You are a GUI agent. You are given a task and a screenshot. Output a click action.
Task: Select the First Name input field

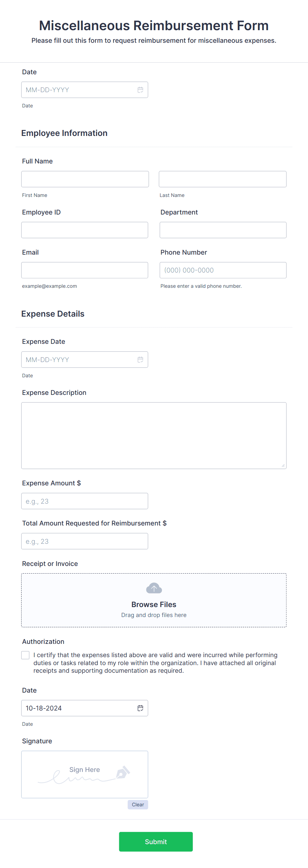click(85, 179)
